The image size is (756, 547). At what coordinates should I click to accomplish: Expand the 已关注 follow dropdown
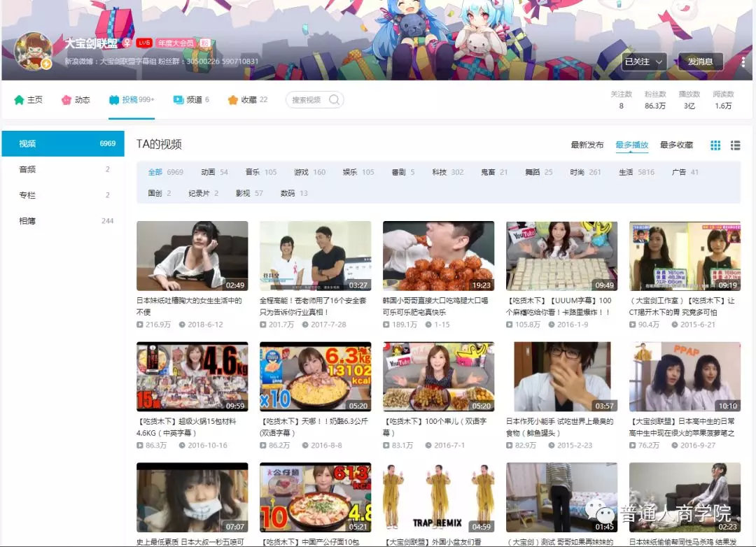(x=644, y=62)
